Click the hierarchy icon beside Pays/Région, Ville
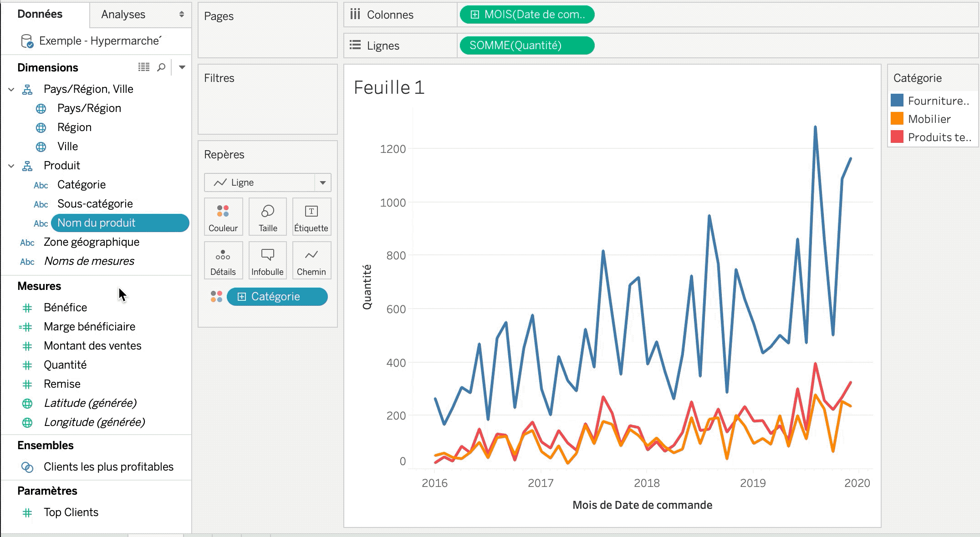 27,90
